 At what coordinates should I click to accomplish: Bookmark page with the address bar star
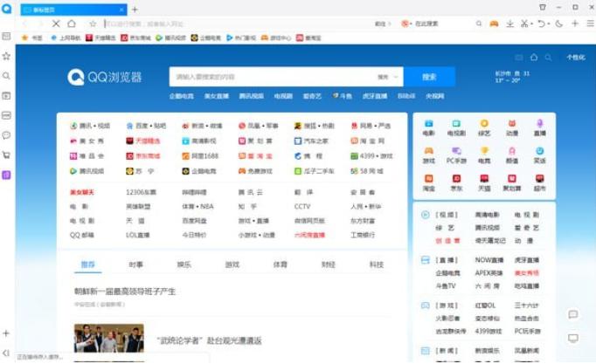[93, 24]
